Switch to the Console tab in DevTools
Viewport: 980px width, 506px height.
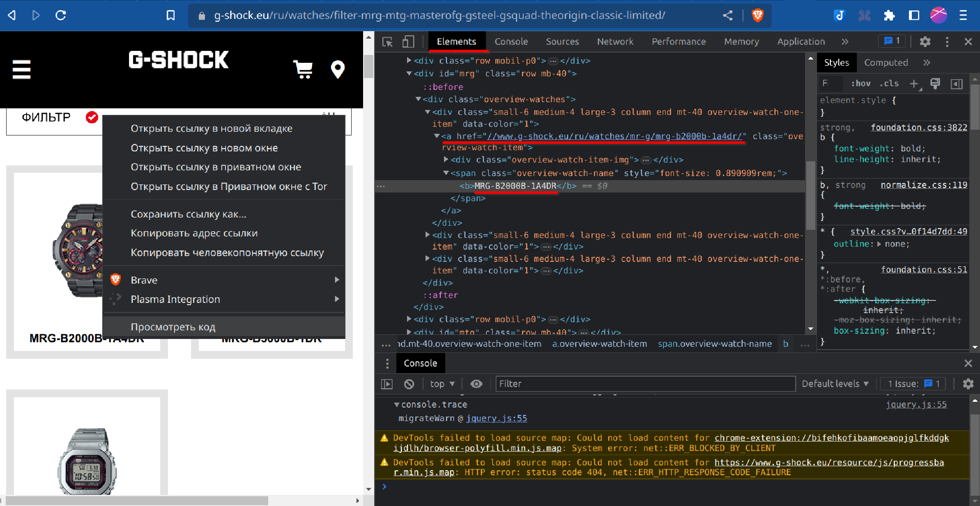(x=511, y=42)
